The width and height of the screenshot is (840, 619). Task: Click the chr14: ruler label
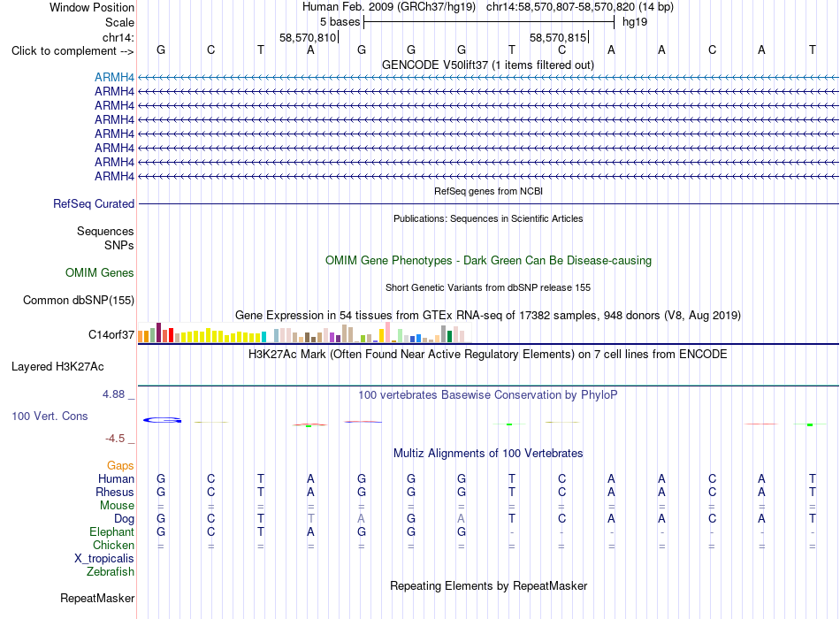pos(118,37)
